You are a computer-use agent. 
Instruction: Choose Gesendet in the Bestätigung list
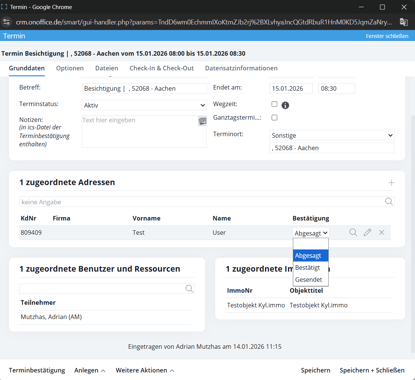311,280
